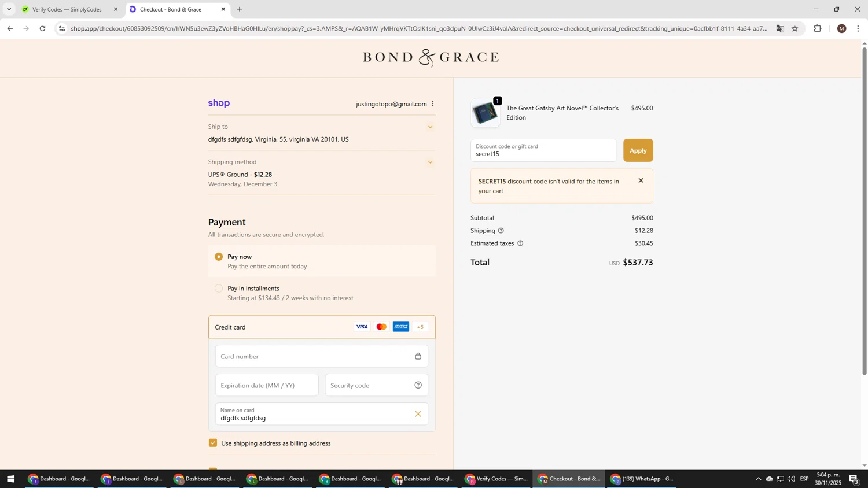Open the Chrome profile avatar
Viewport: 868px width, 488px height.
(x=841, y=28)
